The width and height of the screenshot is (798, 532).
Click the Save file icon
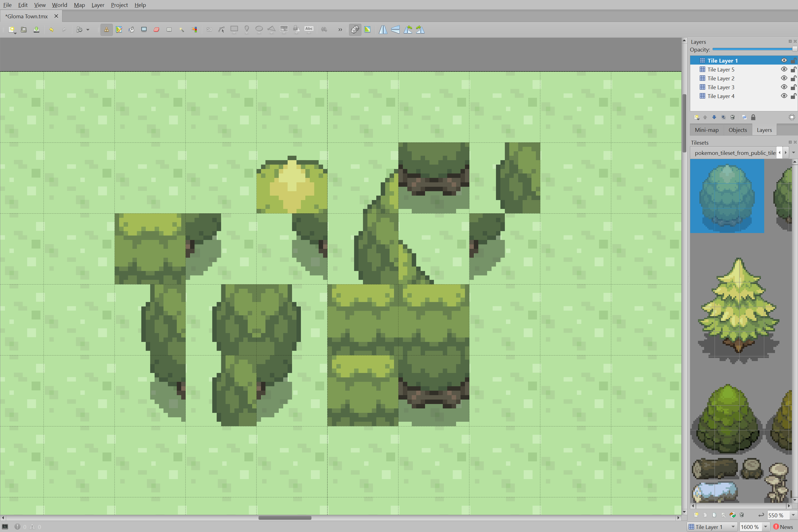(x=36, y=30)
